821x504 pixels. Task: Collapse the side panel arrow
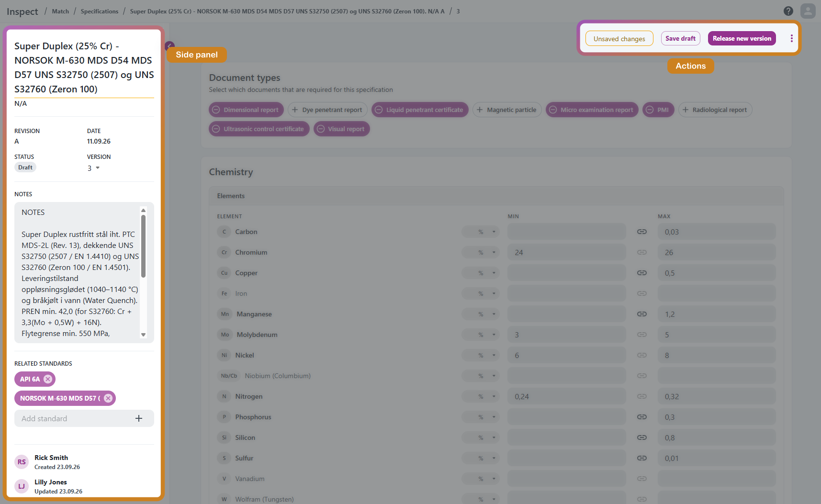pyautogui.click(x=169, y=46)
